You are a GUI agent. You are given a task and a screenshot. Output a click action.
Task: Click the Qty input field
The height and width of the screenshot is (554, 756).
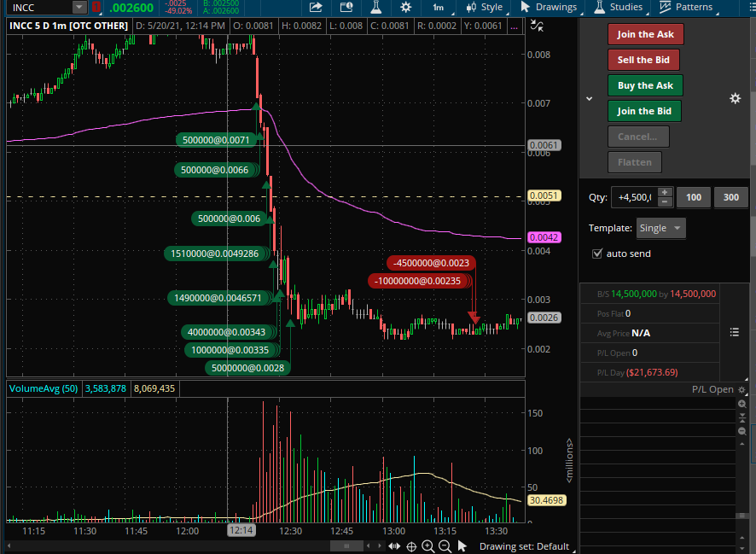pyautogui.click(x=634, y=197)
